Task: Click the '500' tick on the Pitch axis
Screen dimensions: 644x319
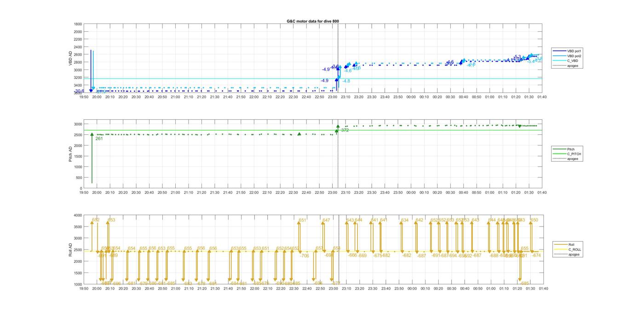Action: (79, 178)
